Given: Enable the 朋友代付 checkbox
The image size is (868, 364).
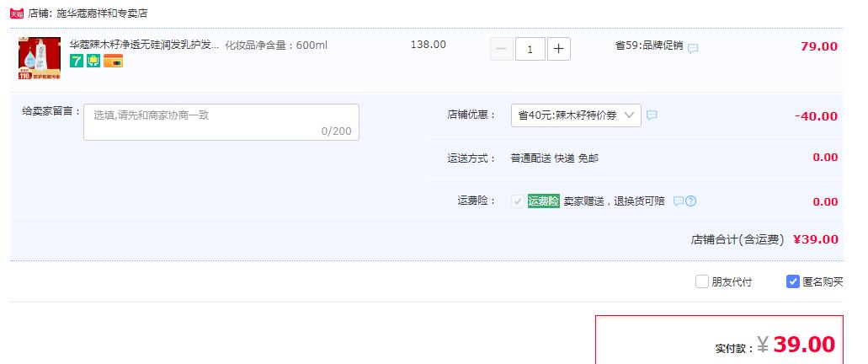Looking at the screenshot, I should [x=702, y=281].
